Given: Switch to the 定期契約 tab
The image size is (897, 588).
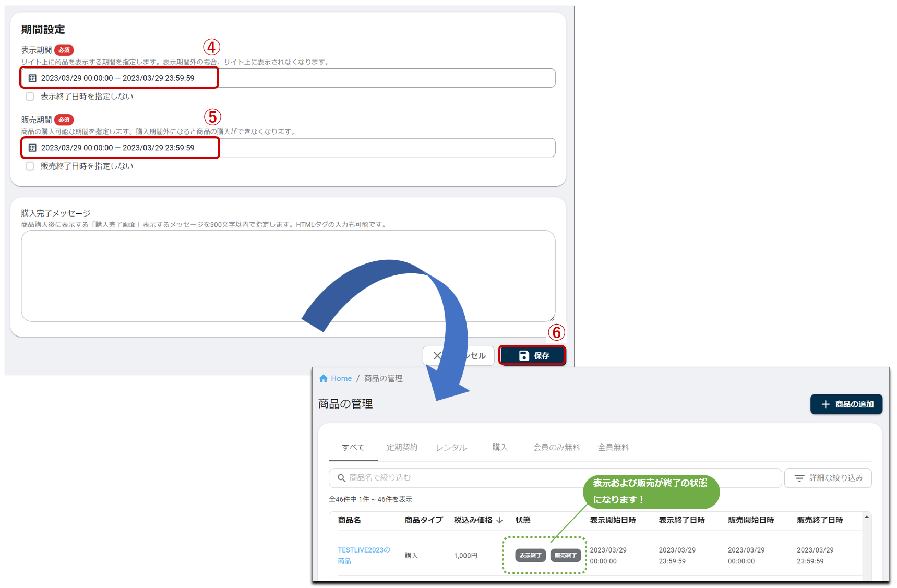Looking at the screenshot, I should tap(402, 448).
